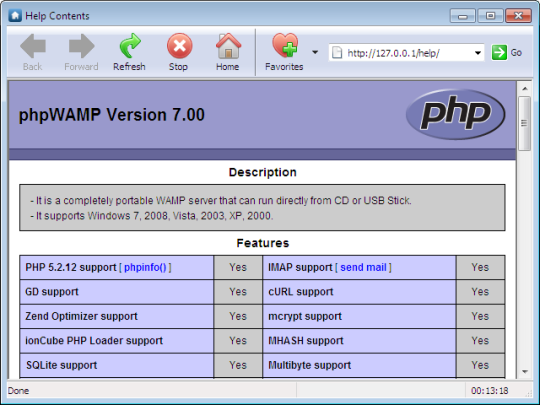Viewport: 540px width, 405px height.
Task: Click the 'GD support' table cell
Action: click(x=117, y=292)
